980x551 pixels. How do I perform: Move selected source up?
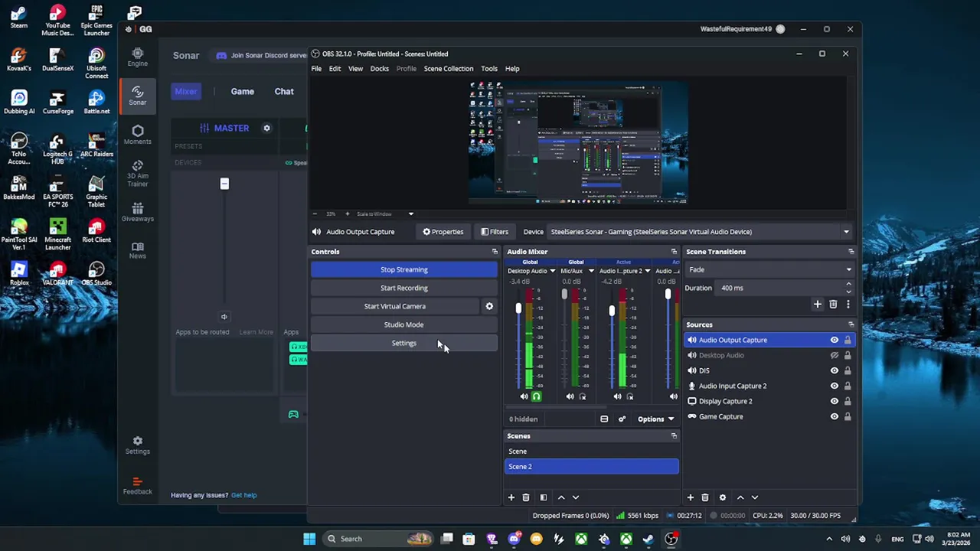click(x=740, y=497)
